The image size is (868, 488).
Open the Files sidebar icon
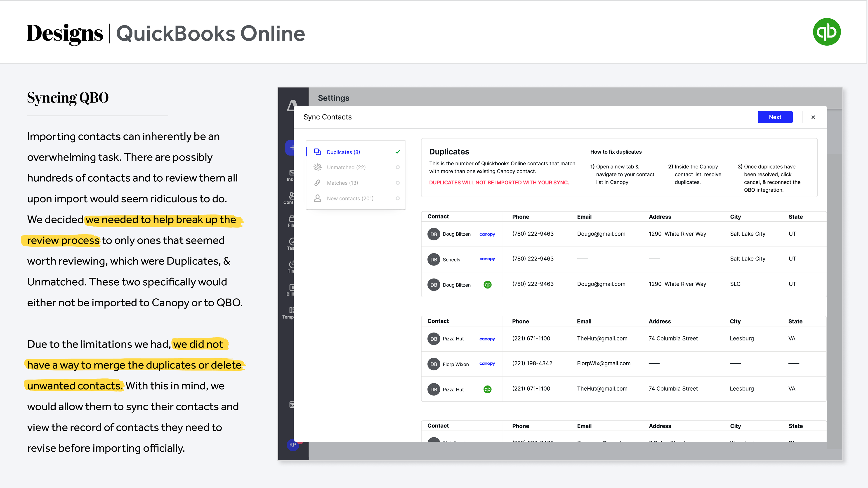pyautogui.click(x=291, y=221)
